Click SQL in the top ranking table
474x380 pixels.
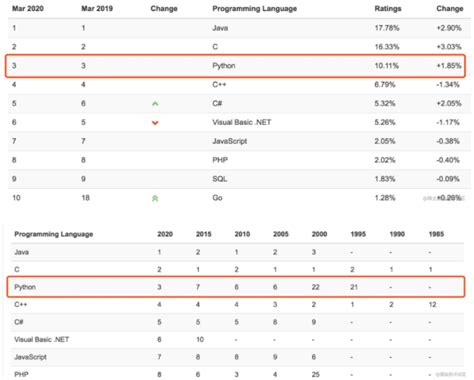(x=220, y=179)
